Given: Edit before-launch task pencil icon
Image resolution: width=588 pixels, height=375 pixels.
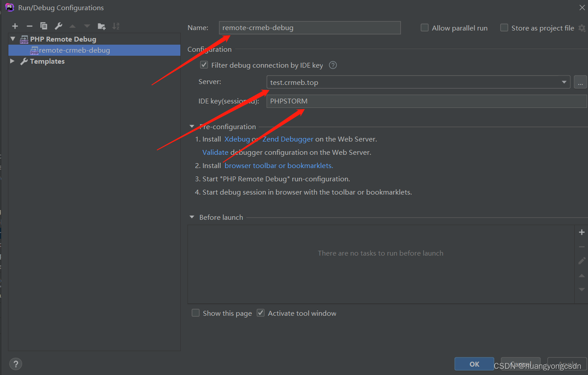Looking at the screenshot, I should coord(582,261).
